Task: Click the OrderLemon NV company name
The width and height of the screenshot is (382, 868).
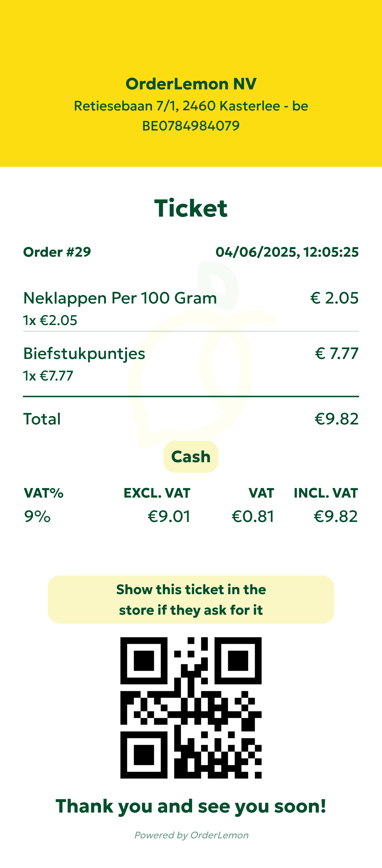Action: [191, 84]
